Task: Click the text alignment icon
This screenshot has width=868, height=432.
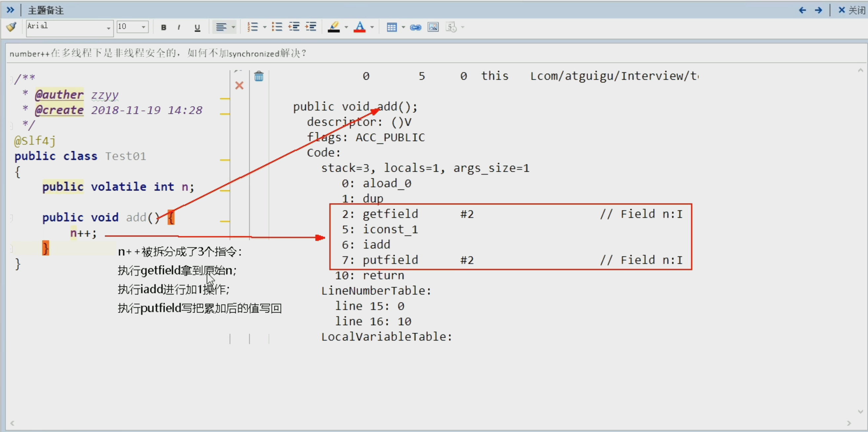Action: [221, 27]
